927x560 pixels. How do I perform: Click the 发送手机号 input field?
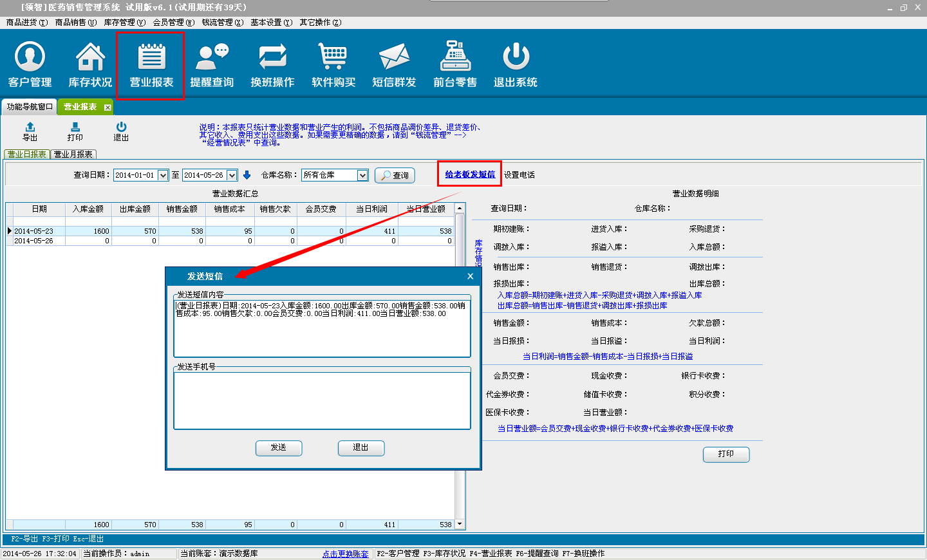(322, 400)
